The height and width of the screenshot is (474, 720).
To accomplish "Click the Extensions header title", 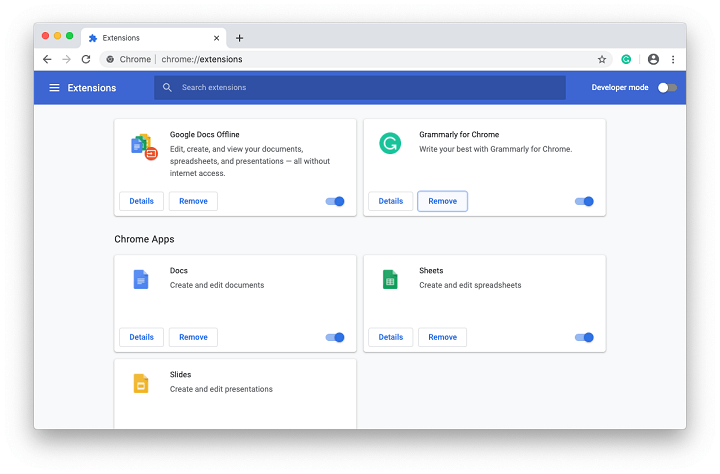I will (92, 88).
